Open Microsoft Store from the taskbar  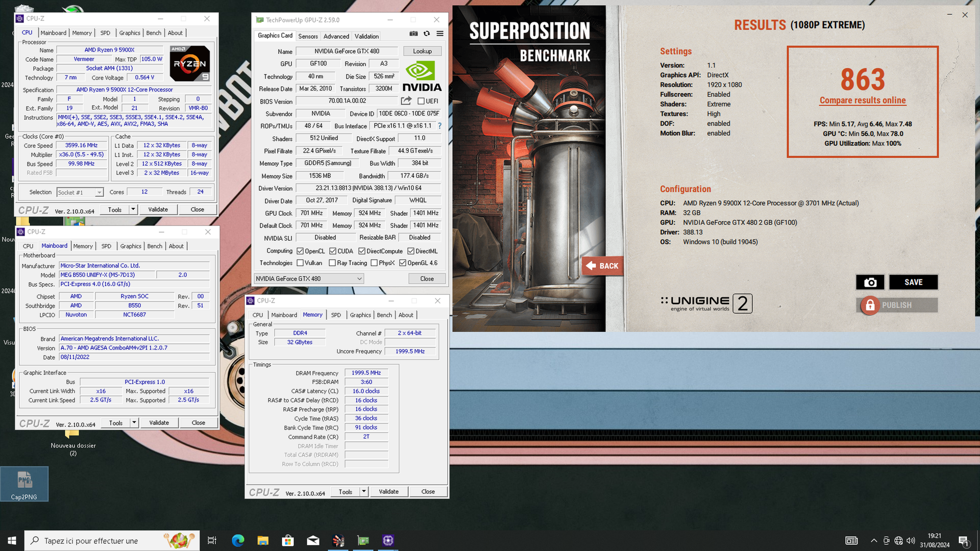(288, 540)
